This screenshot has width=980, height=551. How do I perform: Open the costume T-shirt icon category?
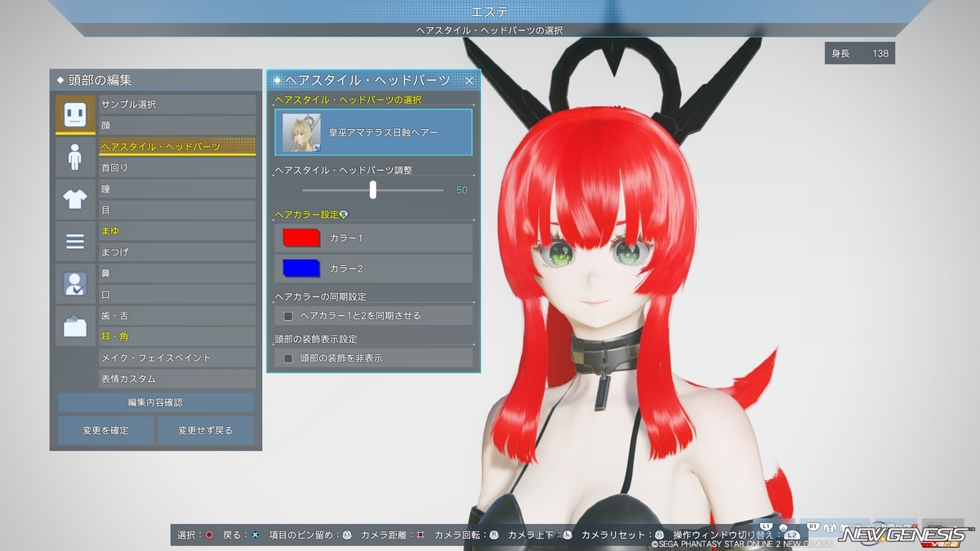pyautogui.click(x=75, y=198)
